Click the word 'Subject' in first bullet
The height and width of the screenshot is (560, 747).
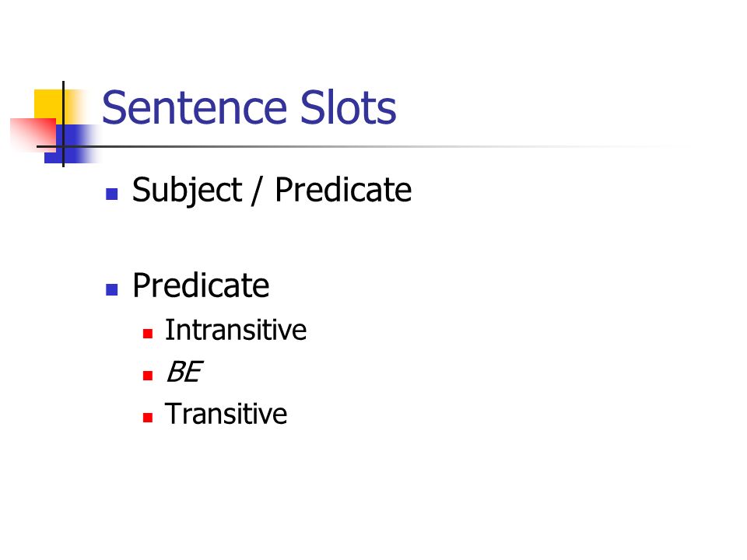tap(187, 190)
